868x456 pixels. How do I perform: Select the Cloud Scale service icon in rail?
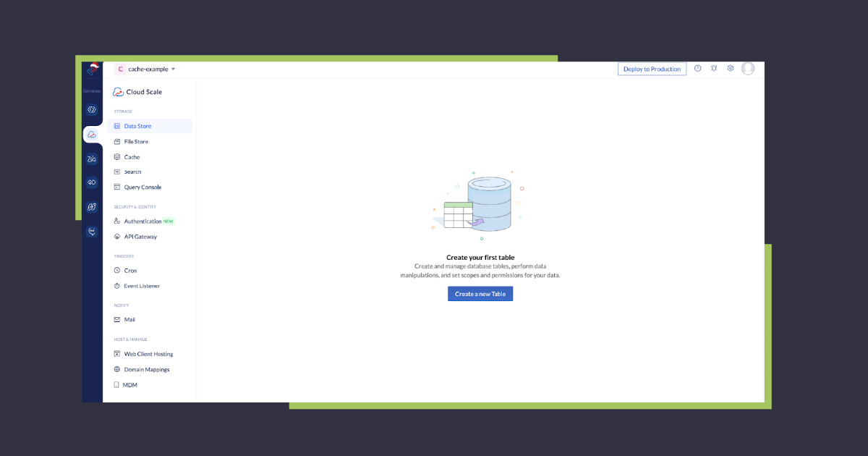(92, 135)
